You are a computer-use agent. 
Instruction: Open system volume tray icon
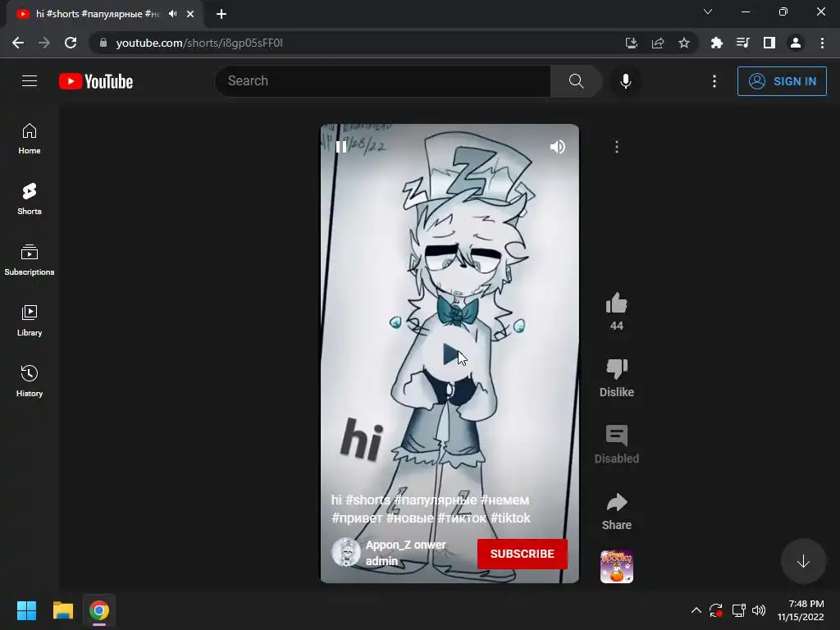coord(759,610)
